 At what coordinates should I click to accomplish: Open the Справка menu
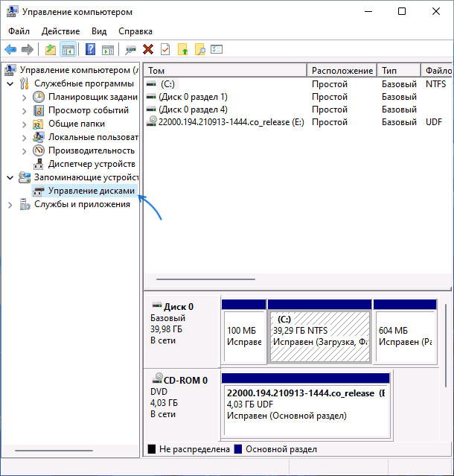pyautogui.click(x=135, y=31)
